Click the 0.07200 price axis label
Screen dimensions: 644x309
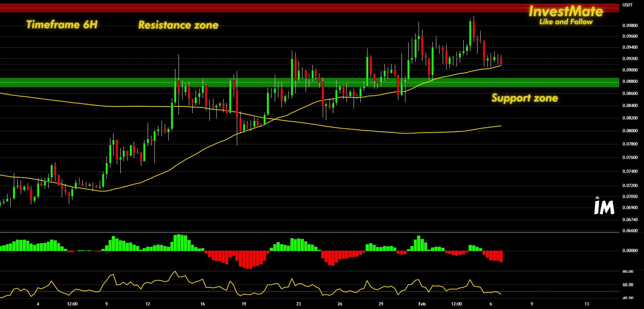(630, 186)
